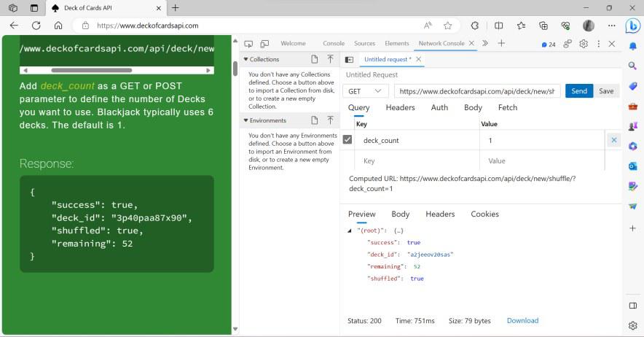The height and width of the screenshot is (337, 644).
Task: Create a new Environment file icon
Action: coord(314,120)
